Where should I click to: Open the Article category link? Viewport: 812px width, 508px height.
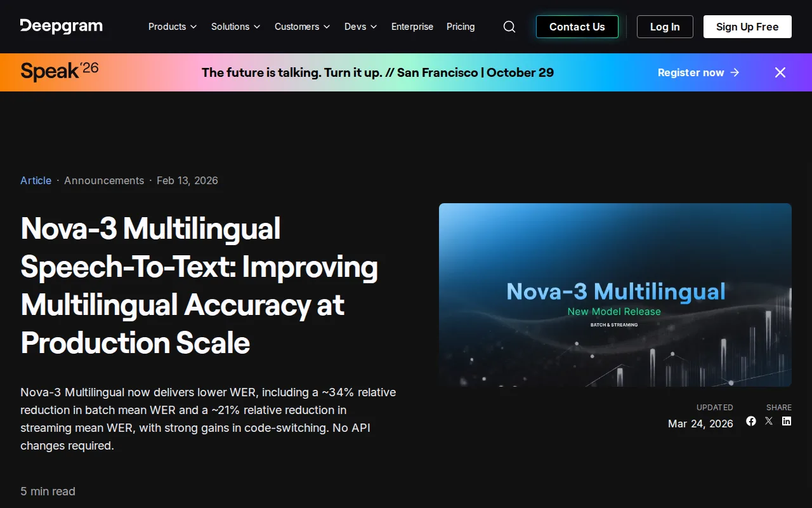click(x=36, y=180)
